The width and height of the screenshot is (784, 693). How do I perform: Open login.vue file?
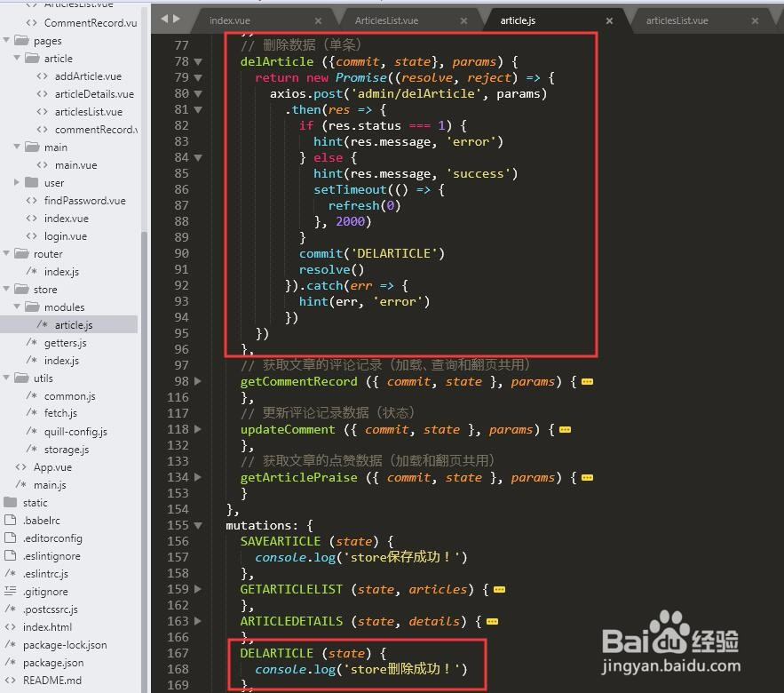click(x=65, y=235)
